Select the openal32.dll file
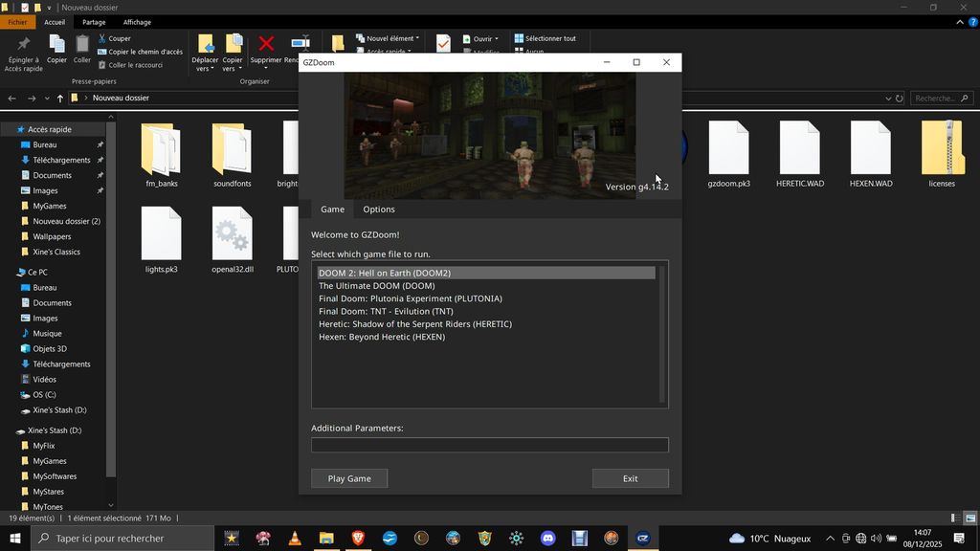Image resolution: width=980 pixels, height=551 pixels. click(x=232, y=240)
